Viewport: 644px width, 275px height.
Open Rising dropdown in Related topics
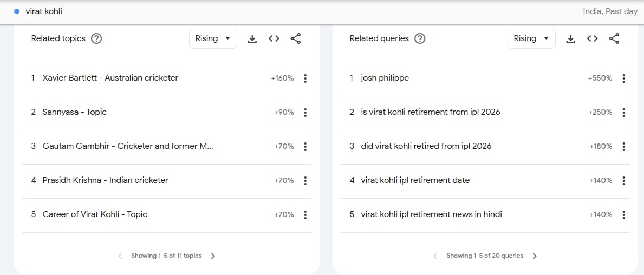[213, 39]
